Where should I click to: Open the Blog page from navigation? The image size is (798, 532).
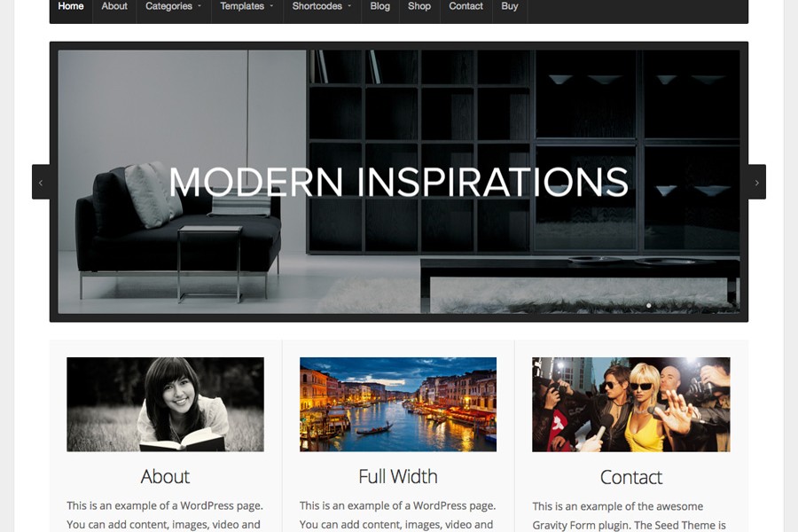click(x=380, y=7)
